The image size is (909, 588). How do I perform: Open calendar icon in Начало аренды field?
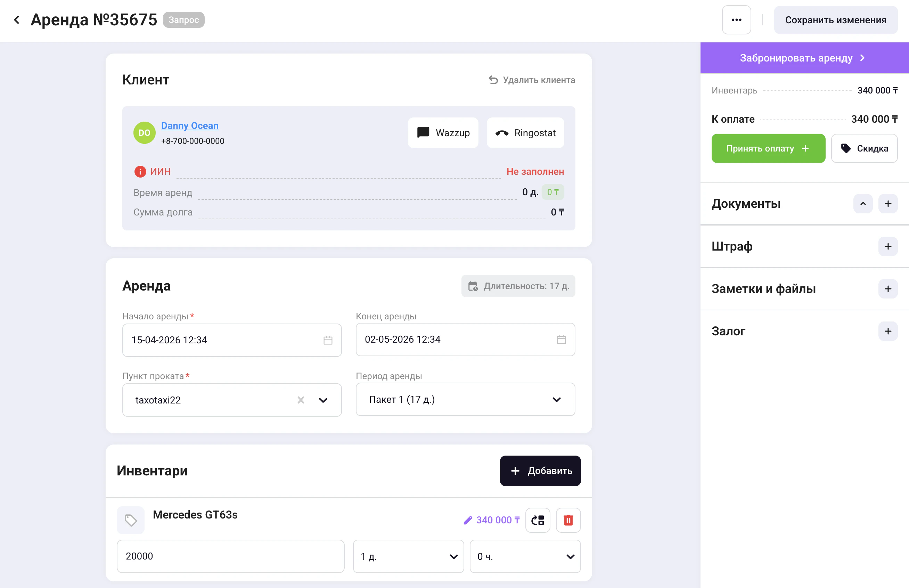(x=328, y=340)
